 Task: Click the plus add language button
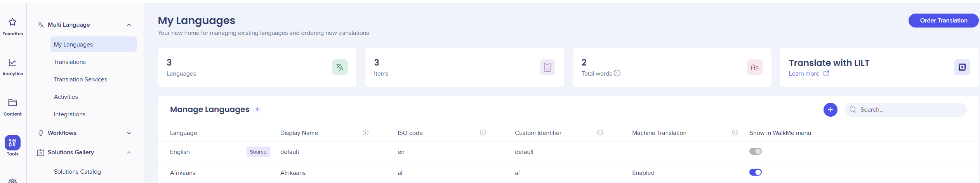(830, 110)
